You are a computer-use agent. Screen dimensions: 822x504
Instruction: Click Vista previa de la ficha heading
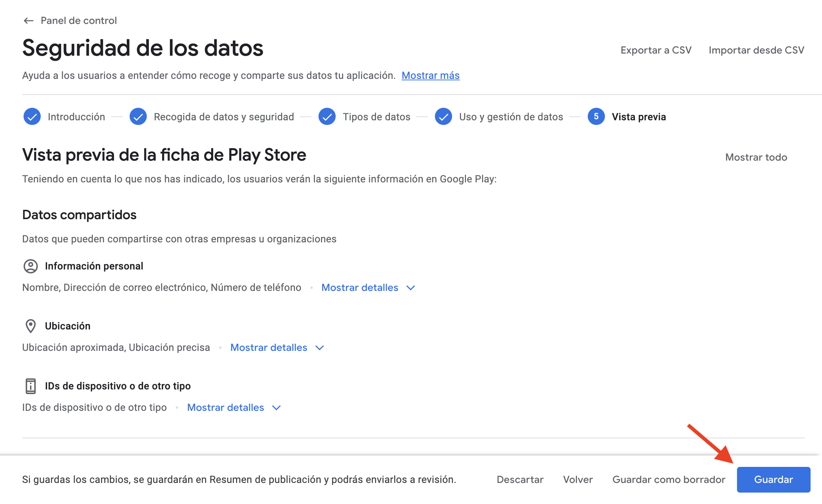pyautogui.click(x=164, y=155)
